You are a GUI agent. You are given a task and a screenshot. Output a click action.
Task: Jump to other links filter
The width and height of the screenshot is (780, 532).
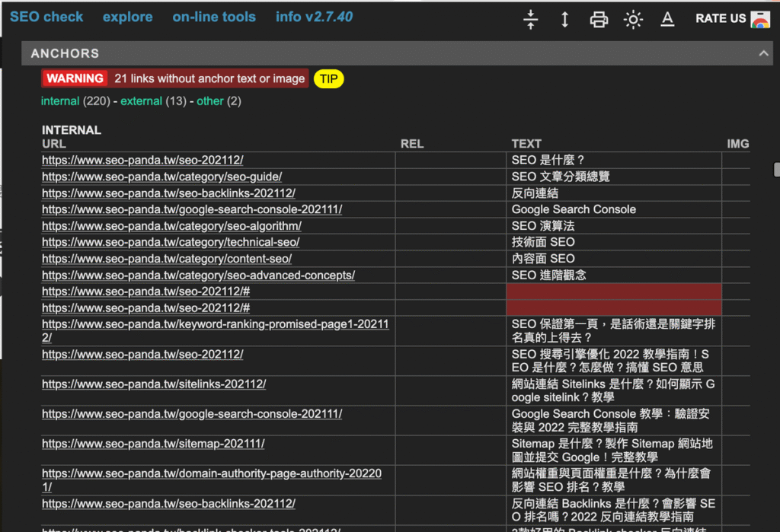coord(210,101)
